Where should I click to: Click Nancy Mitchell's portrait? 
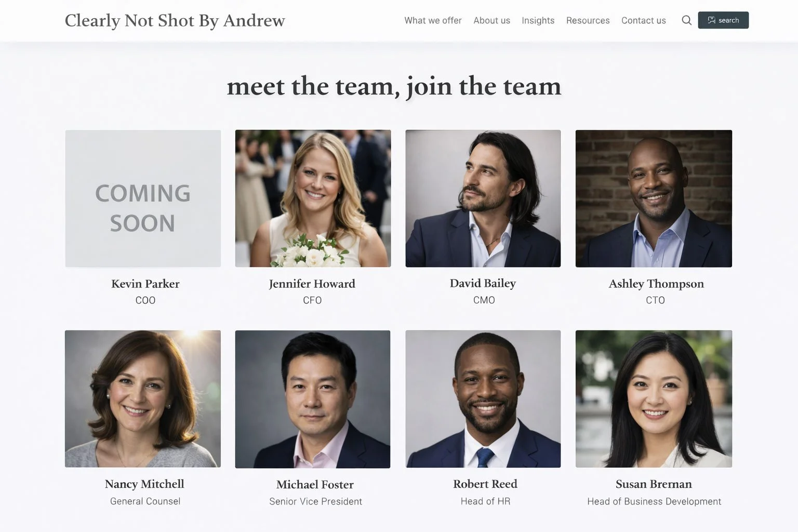(143, 399)
